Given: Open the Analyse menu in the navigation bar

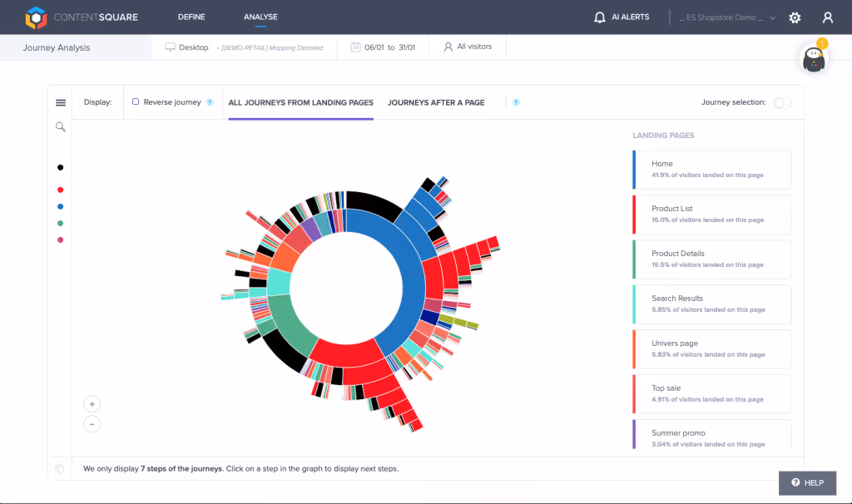Looking at the screenshot, I should coord(260,16).
